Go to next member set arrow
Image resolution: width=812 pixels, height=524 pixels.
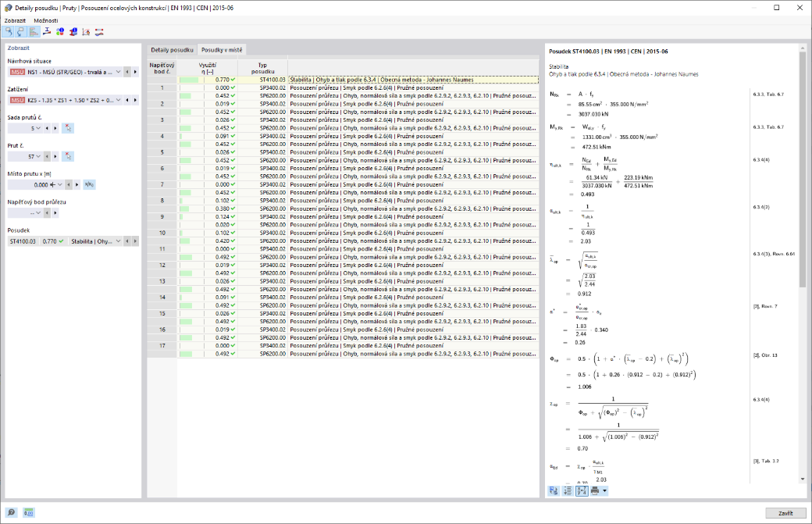pos(55,128)
